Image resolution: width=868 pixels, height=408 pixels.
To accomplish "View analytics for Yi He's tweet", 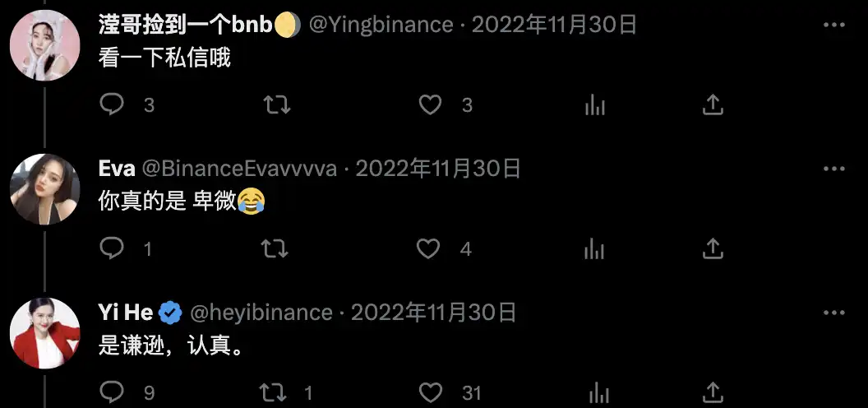I will click(x=598, y=393).
